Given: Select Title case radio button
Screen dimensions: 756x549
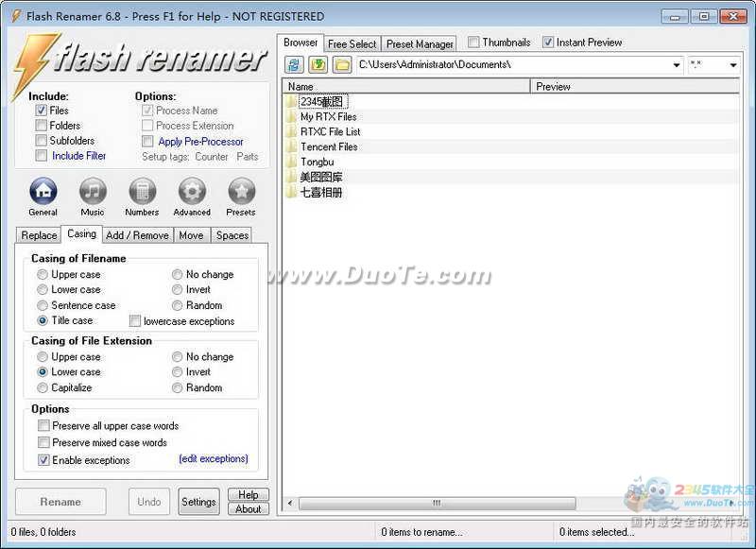Looking at the screenshot, I should click(x=43, y=320).
